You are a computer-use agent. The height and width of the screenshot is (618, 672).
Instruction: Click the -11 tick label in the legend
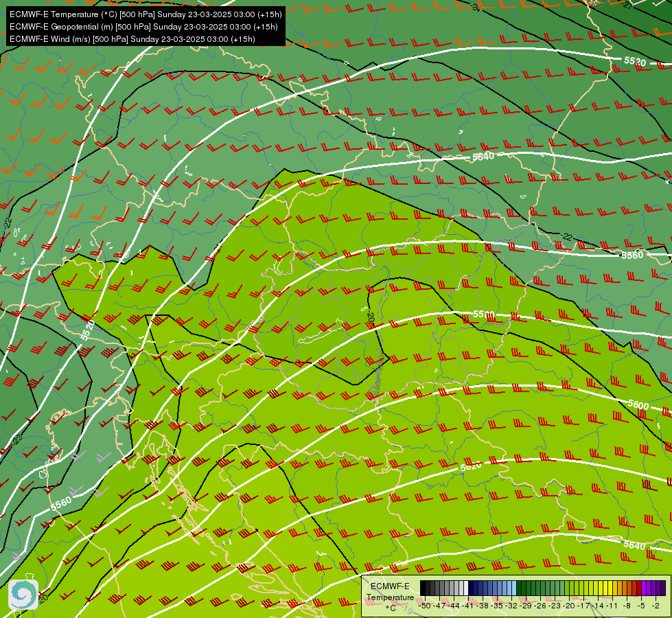click(613, 606)
